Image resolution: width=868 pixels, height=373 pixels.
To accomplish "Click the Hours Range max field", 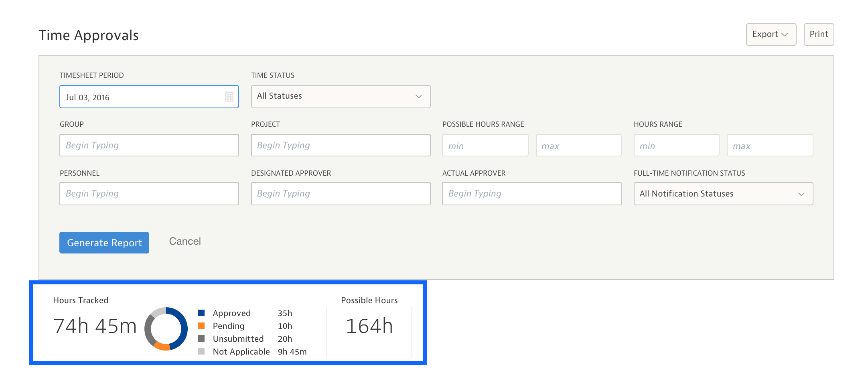I will pos(770,146).
